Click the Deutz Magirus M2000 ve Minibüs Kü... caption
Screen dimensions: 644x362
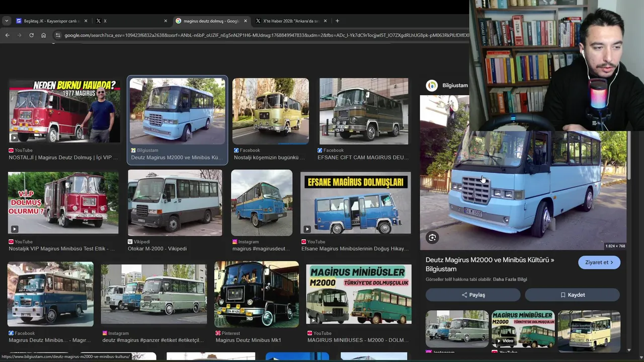(x=177, y=157)
